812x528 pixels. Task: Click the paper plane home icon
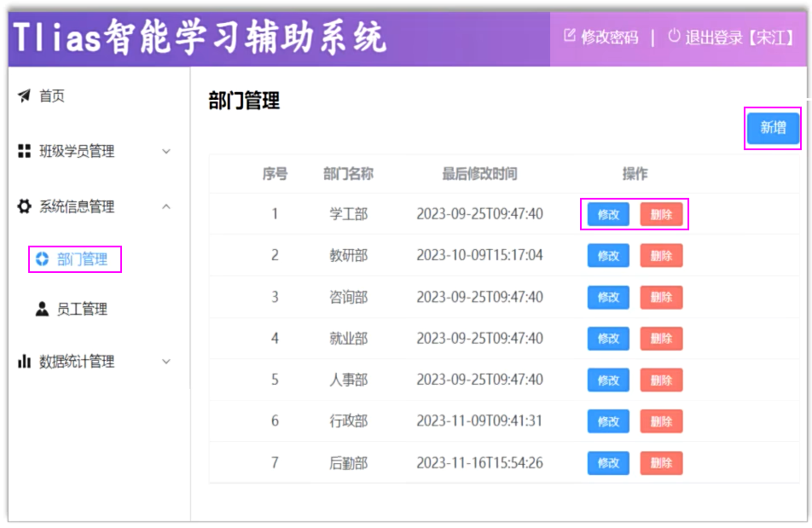click(24, 96)
